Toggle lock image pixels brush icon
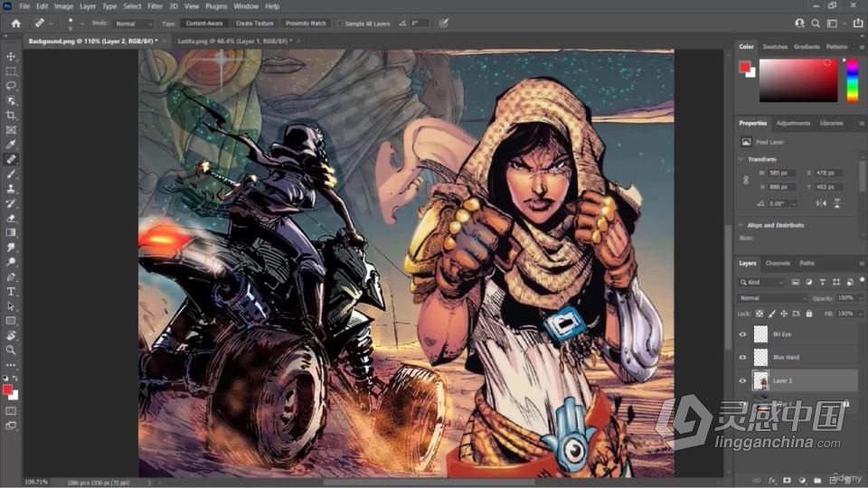Screen dimensions: 868x488 (772, 314)
